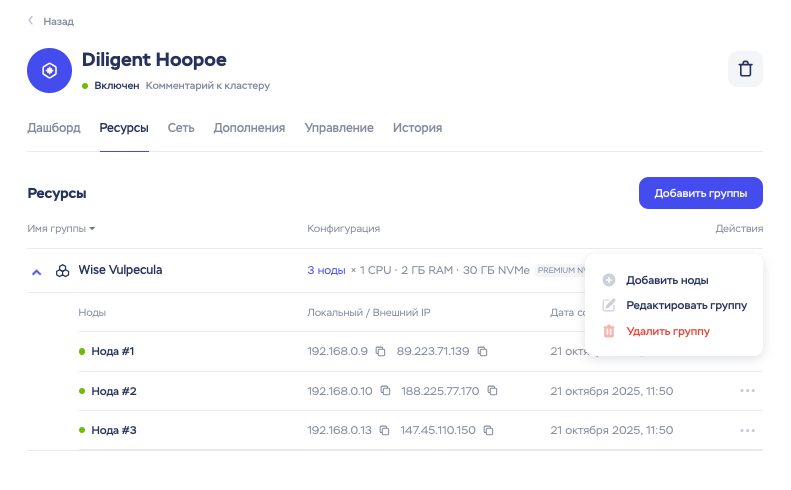Sort by Имя группы column header
This screenshot has height=490, width=791.
coord(61,229)
